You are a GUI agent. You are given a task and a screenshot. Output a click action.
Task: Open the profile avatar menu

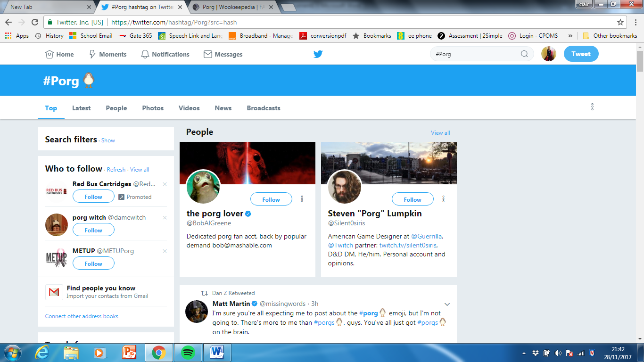(549, 54)
